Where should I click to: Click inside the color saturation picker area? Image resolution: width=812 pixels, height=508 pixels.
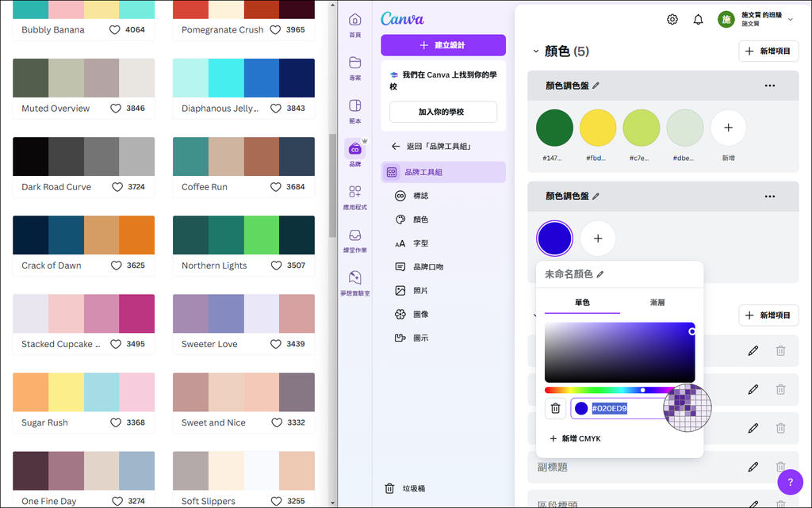619,353
